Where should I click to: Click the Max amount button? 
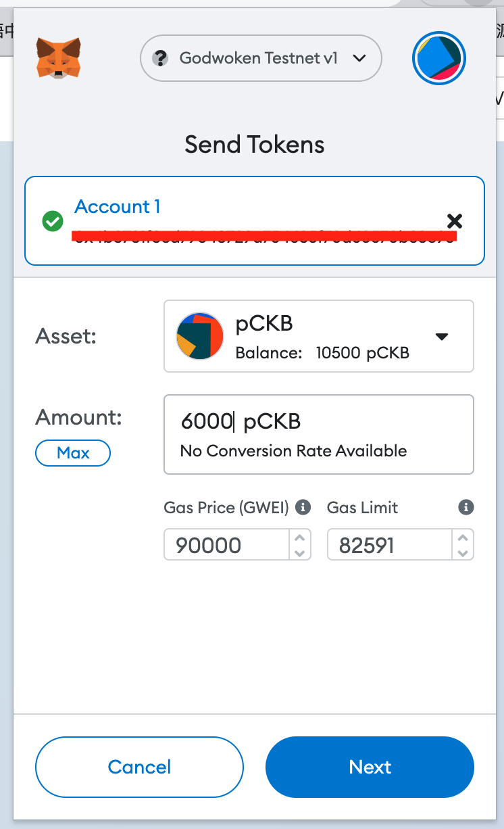[73, 453]
